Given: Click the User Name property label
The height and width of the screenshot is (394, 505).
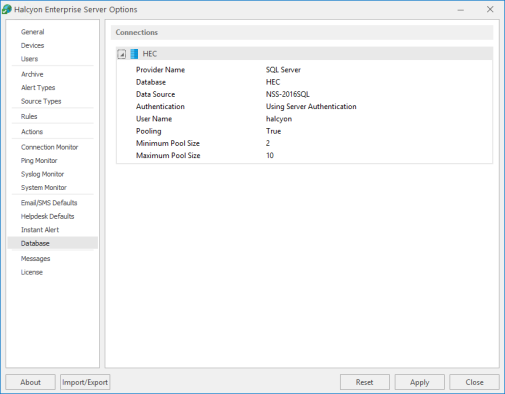Looking at the screenshot, I should point(154,119).
